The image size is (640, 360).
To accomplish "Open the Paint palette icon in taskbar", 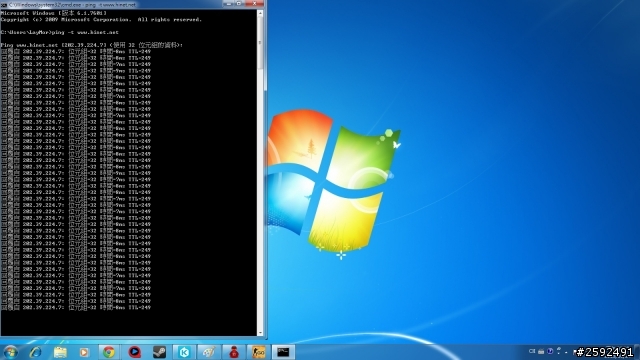I will (209, 352).
